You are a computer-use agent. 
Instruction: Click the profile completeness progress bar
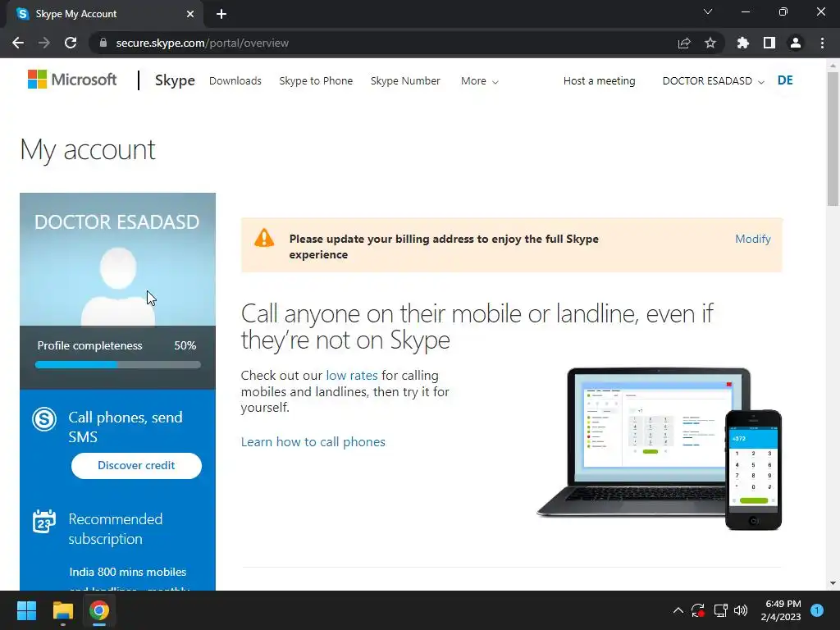[118, 365]
